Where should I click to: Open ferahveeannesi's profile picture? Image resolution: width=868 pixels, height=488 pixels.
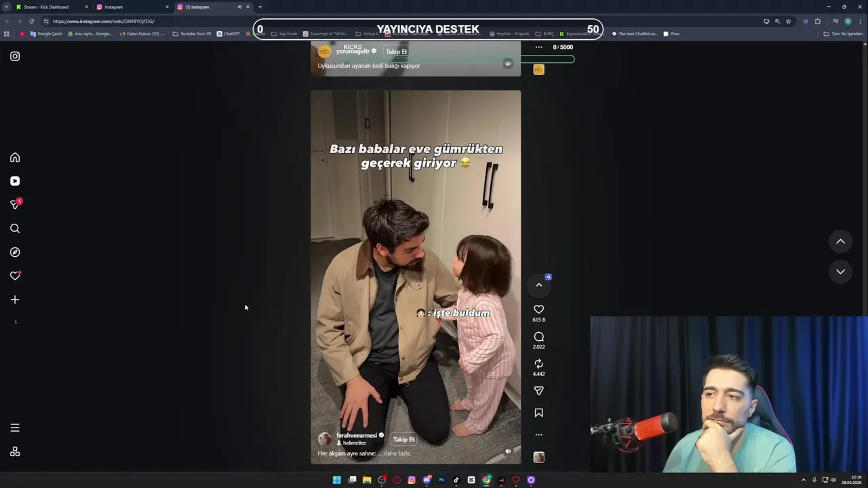pos(325,439)
